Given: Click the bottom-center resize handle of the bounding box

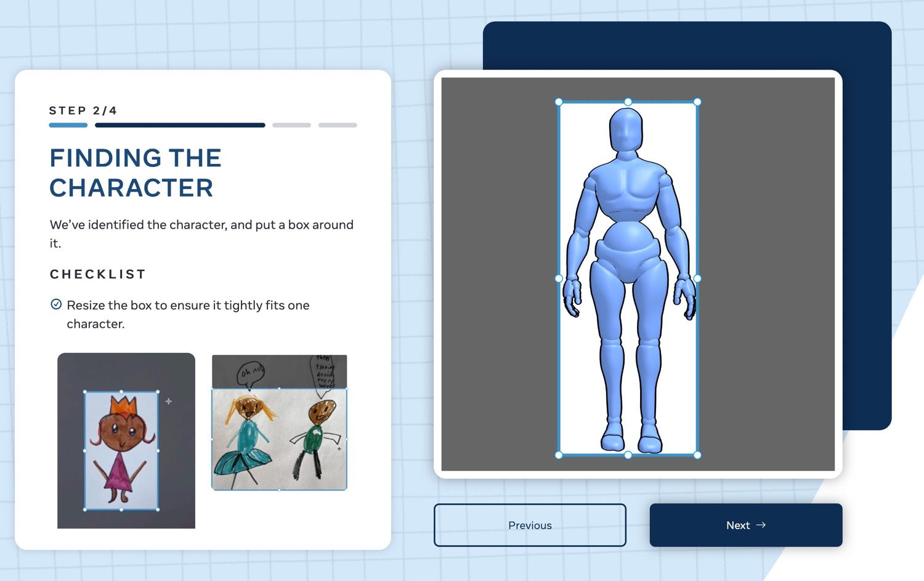Looking at the screenshot, I should tap(628, 456).
